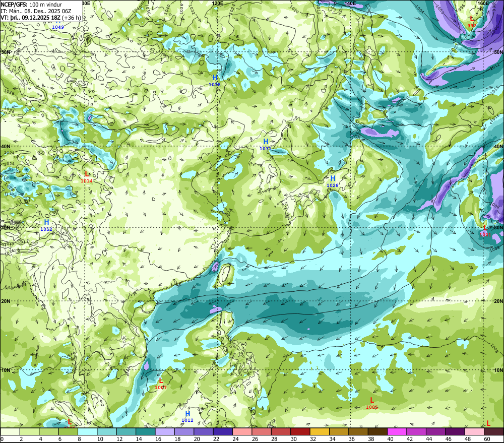Select the H marker labeled 1031
Image resolution: width=504 pixels, height=443 pixels.
266,142
